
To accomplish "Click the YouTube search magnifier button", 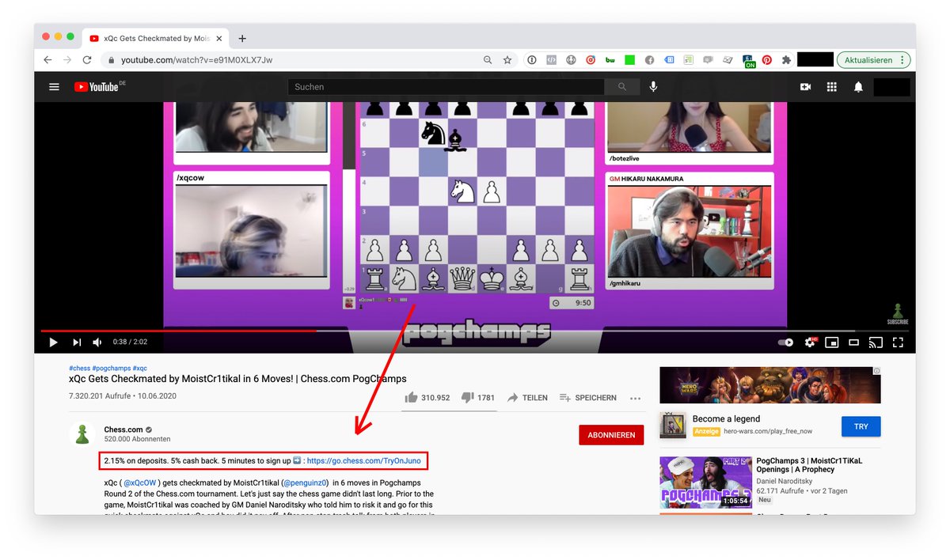I will tap(622, 87).
